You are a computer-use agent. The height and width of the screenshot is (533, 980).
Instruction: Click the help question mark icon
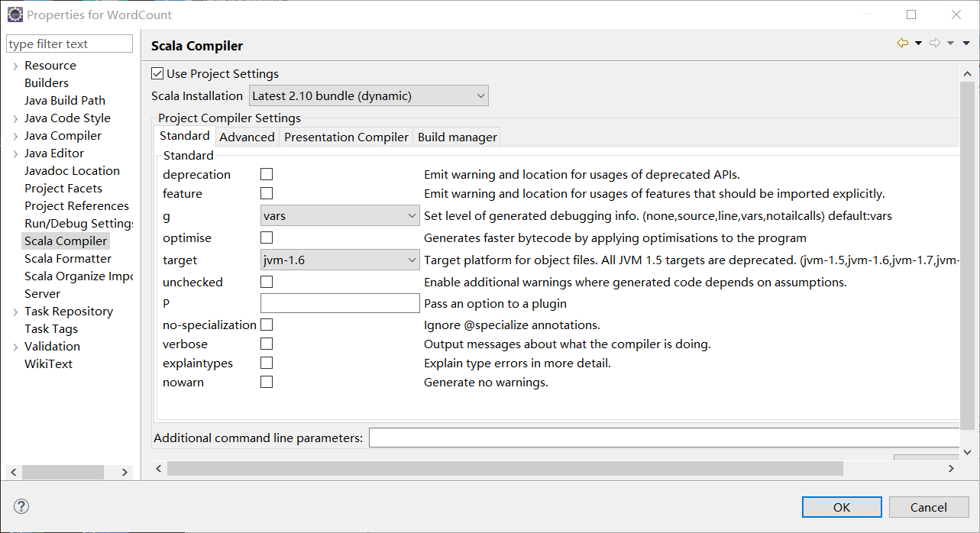click(x=21, y=506)
